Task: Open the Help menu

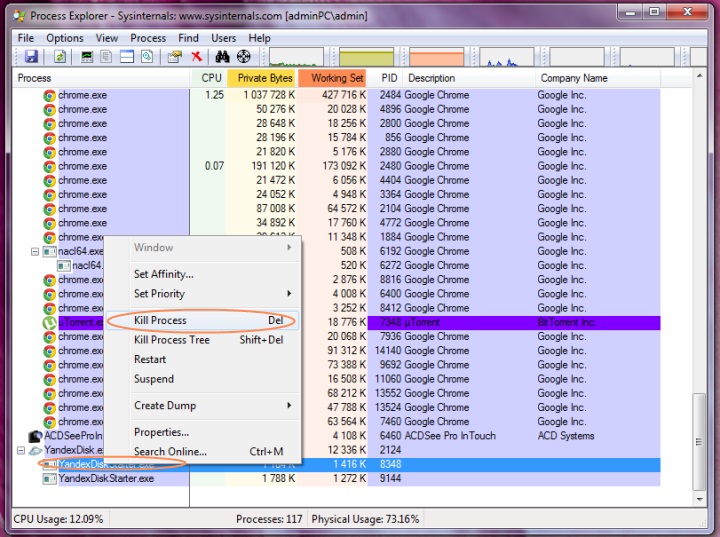Action: tap(259, 38)
